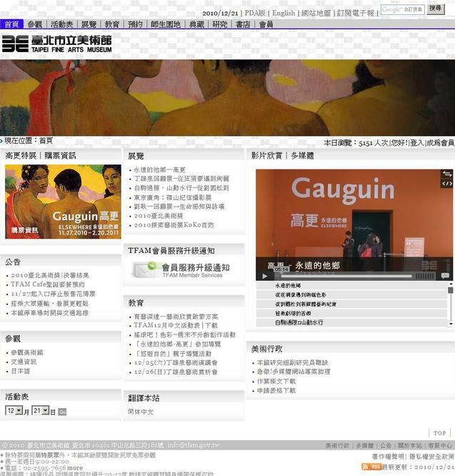Screen dimensions: 455x476
Task: Click the Gauguin Elsewhere ticket banner
Action: click(63, 202)
